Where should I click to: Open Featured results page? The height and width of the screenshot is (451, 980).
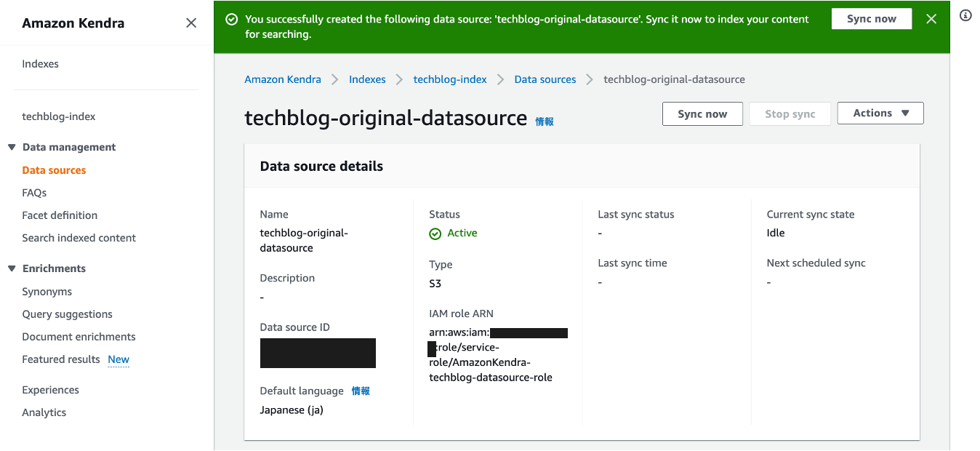click(x=61, y=359)
